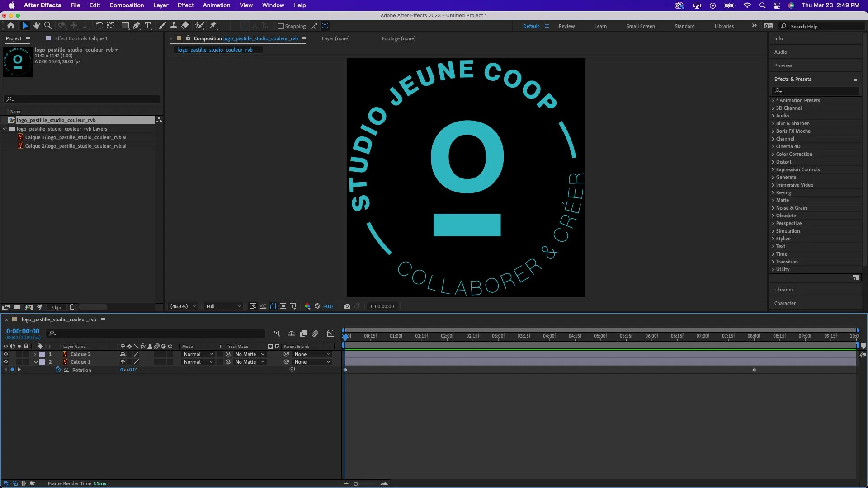Viewport: 868px width, 488px height.
Task: Toggle mask and shape path visibility
Action: [x=273, y=306]
